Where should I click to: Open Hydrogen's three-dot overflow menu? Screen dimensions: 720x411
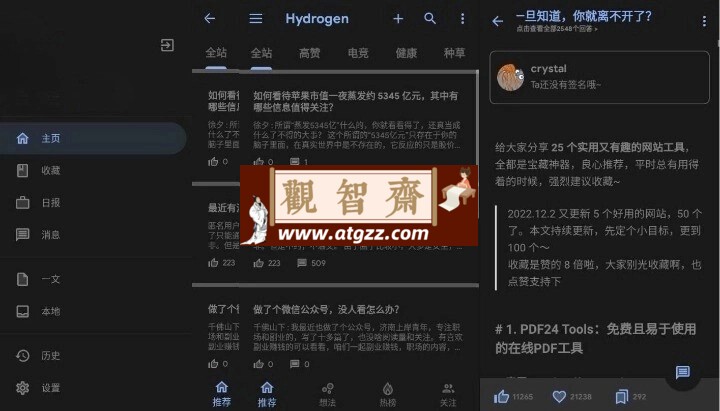click(462, 18)
